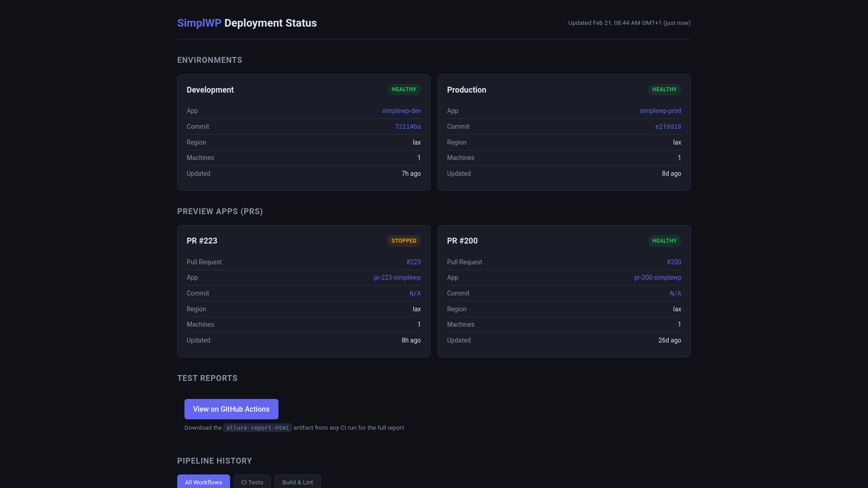Click the ENVIRONMENTS section heading
This screenshot has height=488, width=868.
click(210, 60)
